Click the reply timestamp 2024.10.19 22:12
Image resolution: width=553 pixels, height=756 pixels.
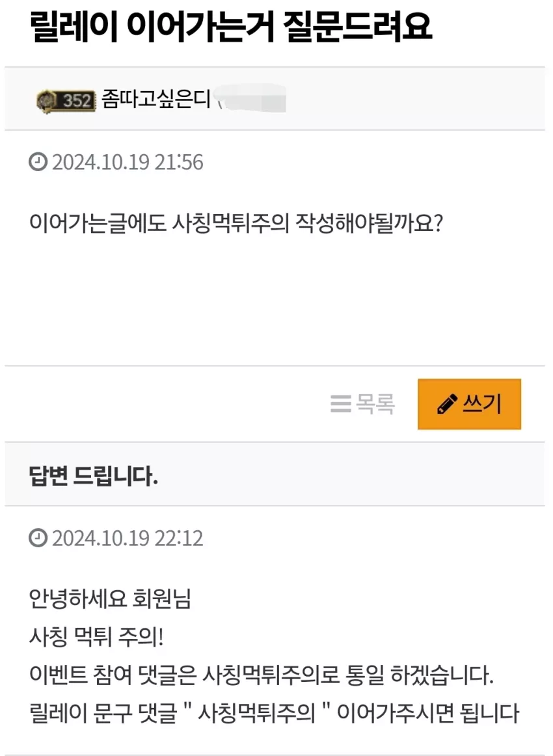pos(128,538)
